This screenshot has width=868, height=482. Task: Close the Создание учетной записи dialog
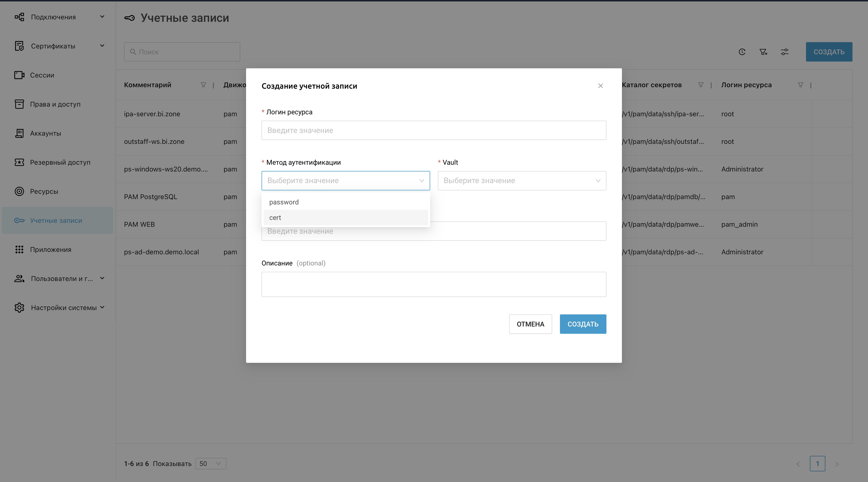point(600,86)
